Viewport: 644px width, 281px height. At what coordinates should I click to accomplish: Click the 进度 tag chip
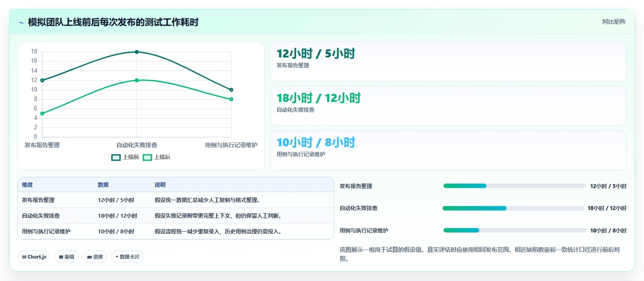pyautogui.click(x=95, y=257)
